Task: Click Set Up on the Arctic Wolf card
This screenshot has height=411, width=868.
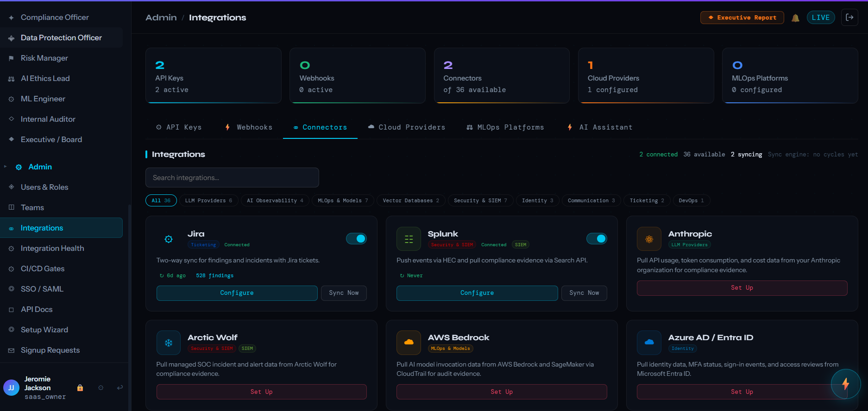Action: [x=261, y=392]
